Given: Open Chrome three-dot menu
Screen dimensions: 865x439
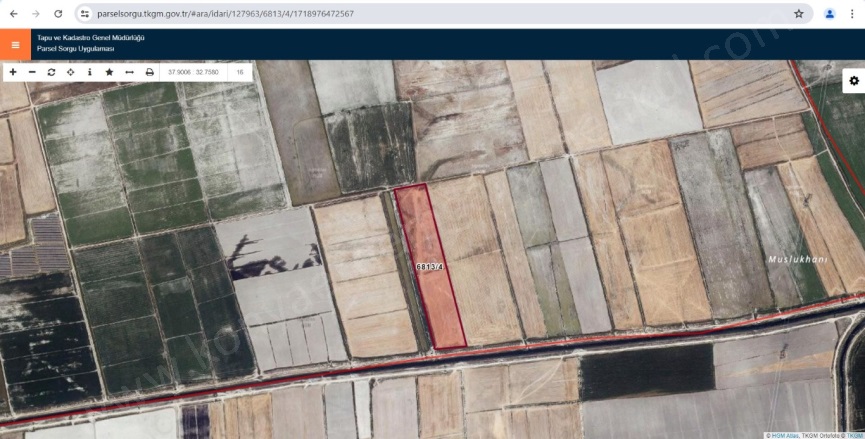Looking at the screenshot, I should tap(851, 14).
